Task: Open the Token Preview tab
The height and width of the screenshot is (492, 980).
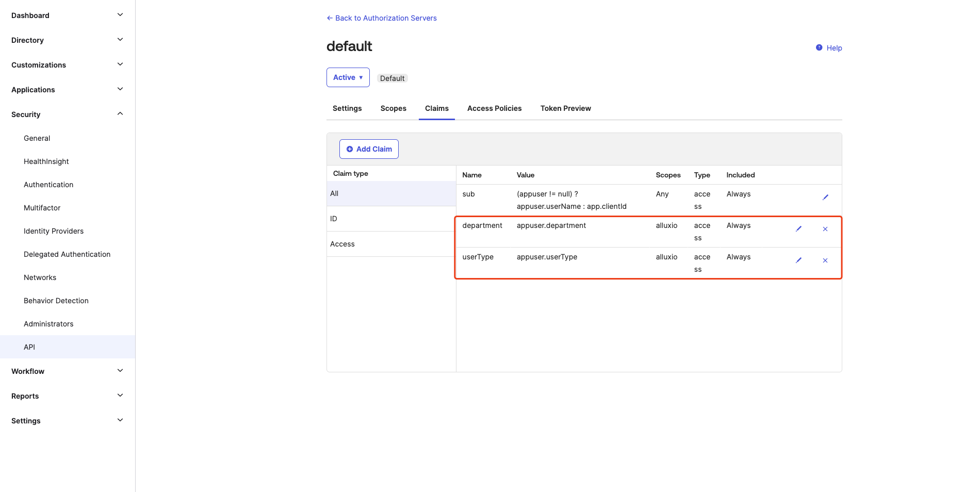Action: point(565,108)
